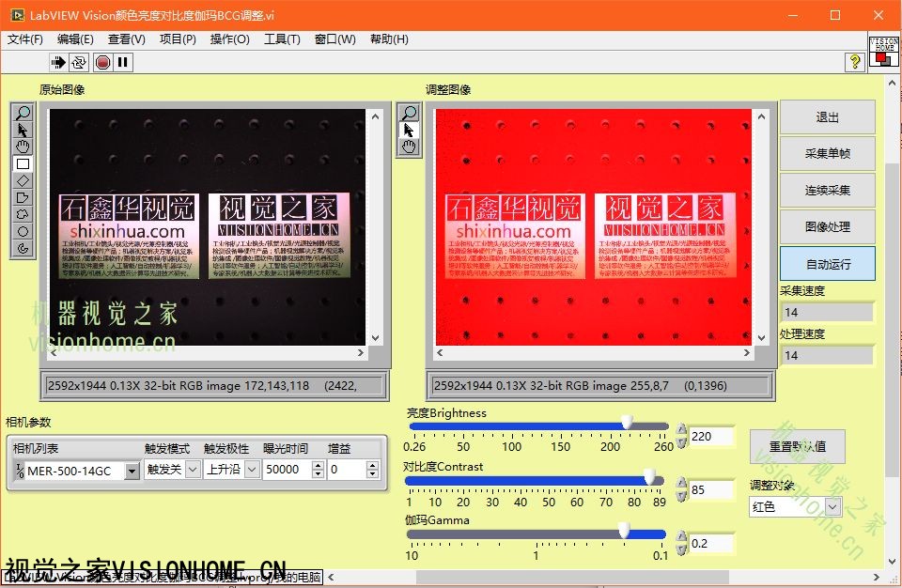The height and width of the screenshot is (588, 902).
Task: Click the VISION HOME VI icon
Action: pos(883,52)
